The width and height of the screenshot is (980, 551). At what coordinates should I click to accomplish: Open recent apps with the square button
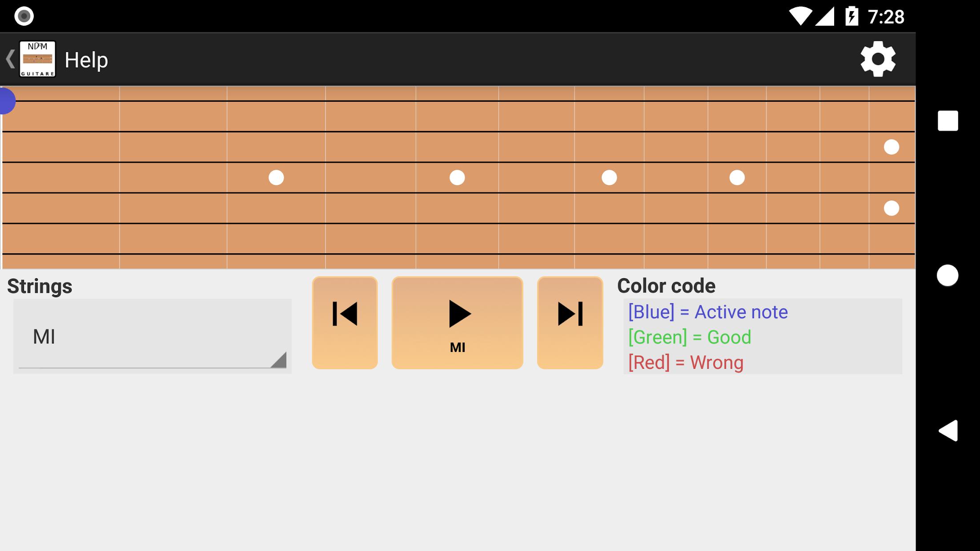948,120
